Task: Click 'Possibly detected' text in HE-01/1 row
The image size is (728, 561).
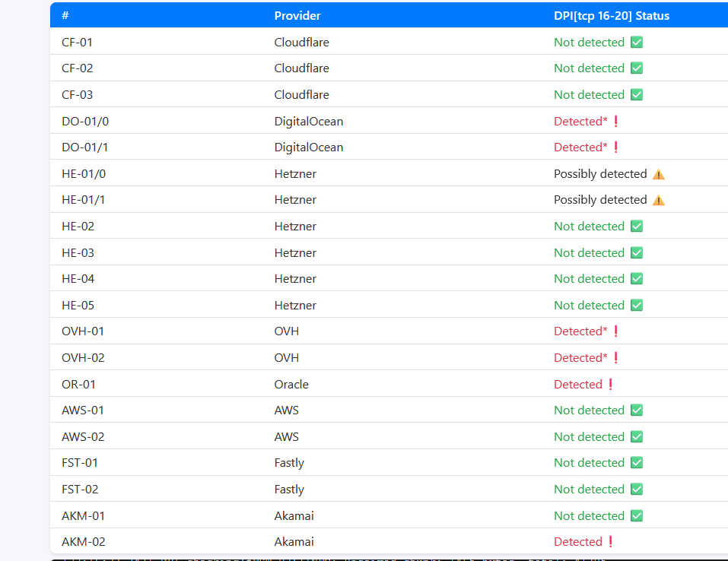Action: [x=600, y=200]
